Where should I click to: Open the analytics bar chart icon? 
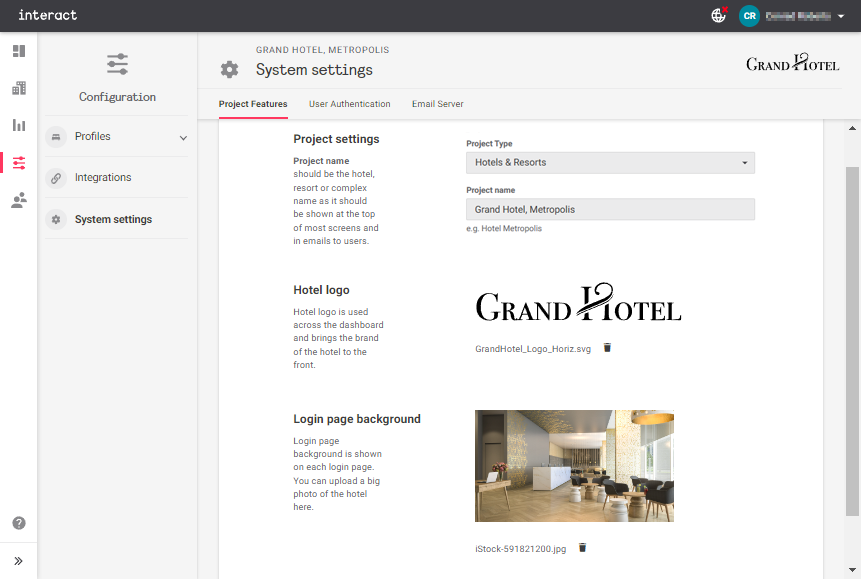(18, 125)
